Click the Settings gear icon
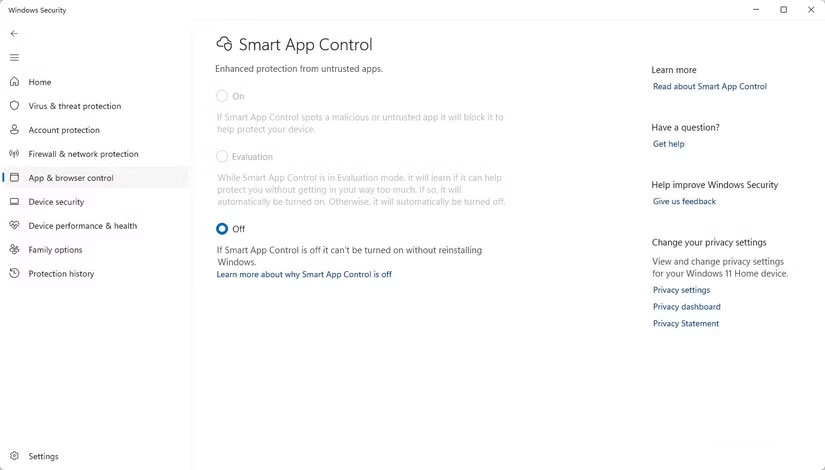This screenshot has width=825, height=470. 14,456
